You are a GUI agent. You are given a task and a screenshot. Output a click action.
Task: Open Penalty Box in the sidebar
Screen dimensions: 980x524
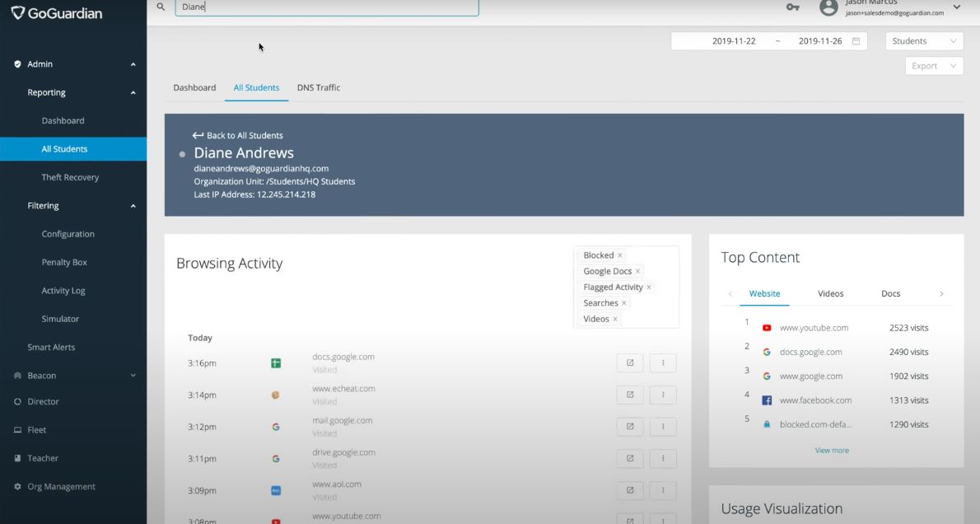pos(64,262)
